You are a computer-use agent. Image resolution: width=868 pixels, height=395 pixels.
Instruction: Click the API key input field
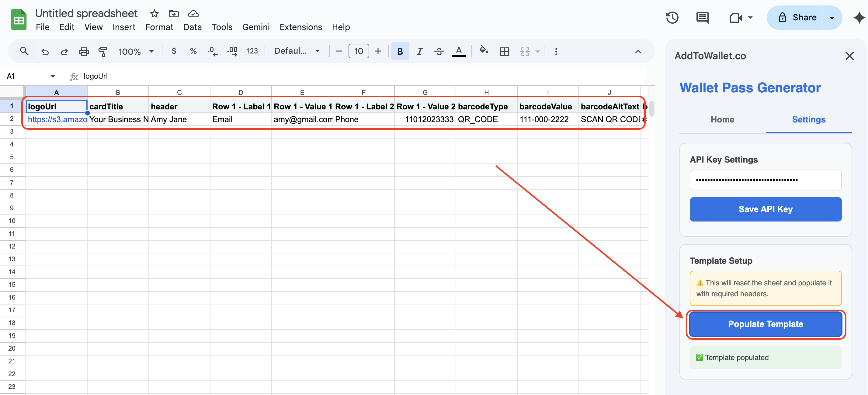coord(765,180)
